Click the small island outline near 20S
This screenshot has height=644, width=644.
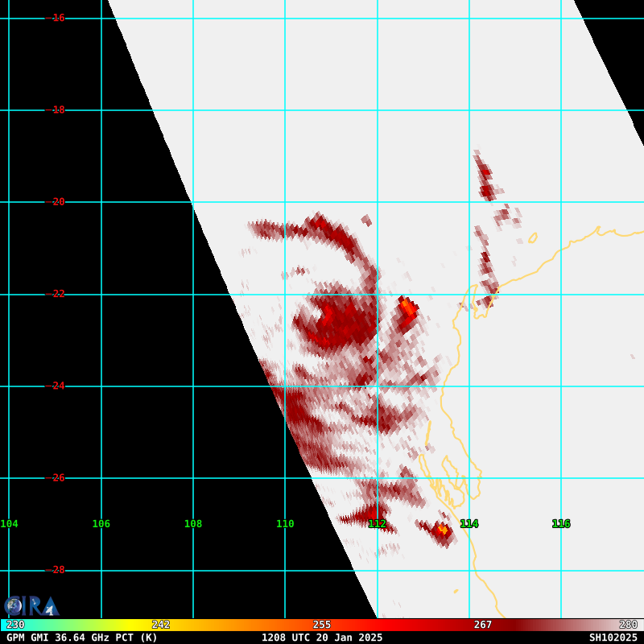pyautogui.click(x=532, y=237)
